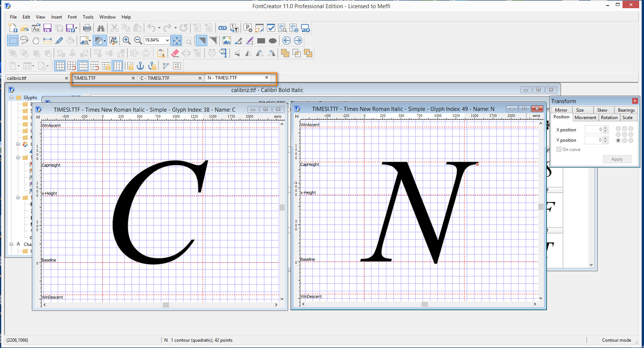Open the save-as dropdown arrow
This screenshot has height=348, width=644.
76,28
